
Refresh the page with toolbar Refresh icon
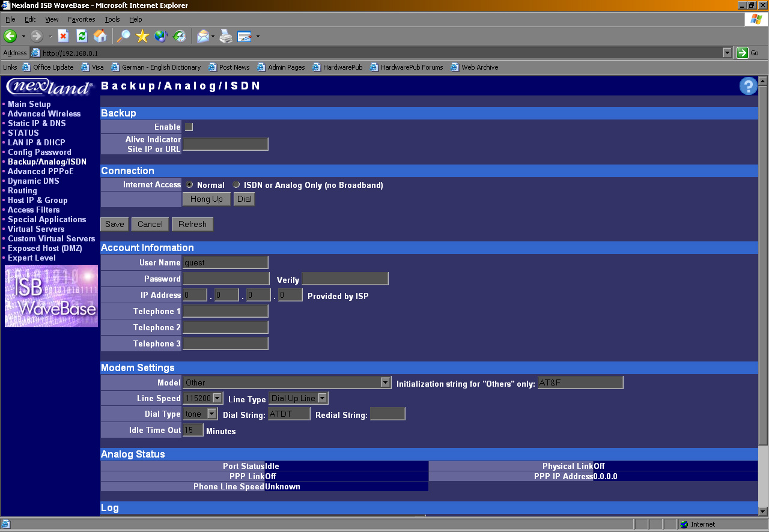click(82, 36)
